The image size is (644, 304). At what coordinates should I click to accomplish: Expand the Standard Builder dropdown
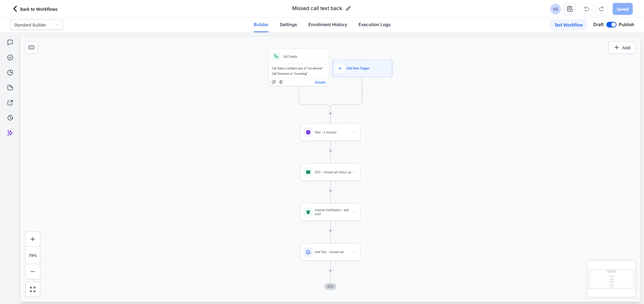coord(36,25)
